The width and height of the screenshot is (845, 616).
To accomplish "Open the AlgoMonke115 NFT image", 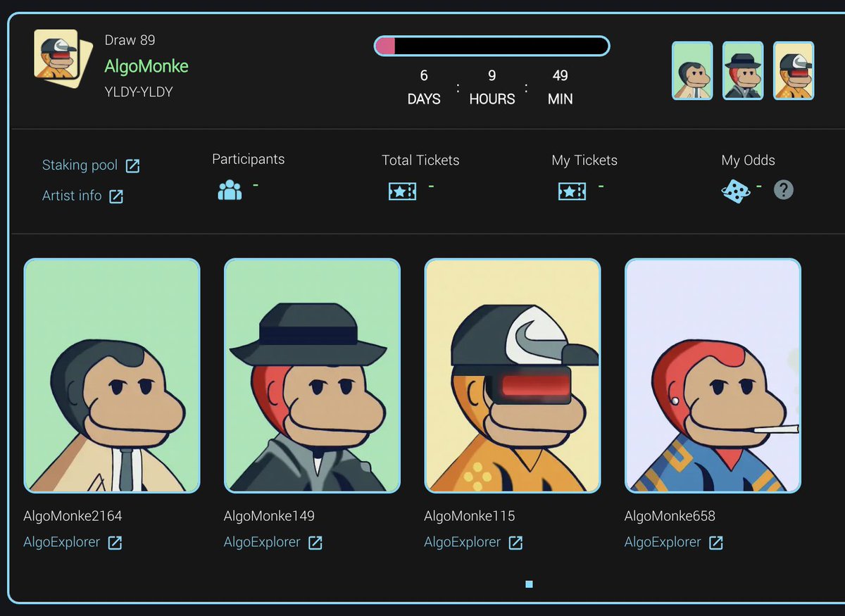I will coord(513,376).
